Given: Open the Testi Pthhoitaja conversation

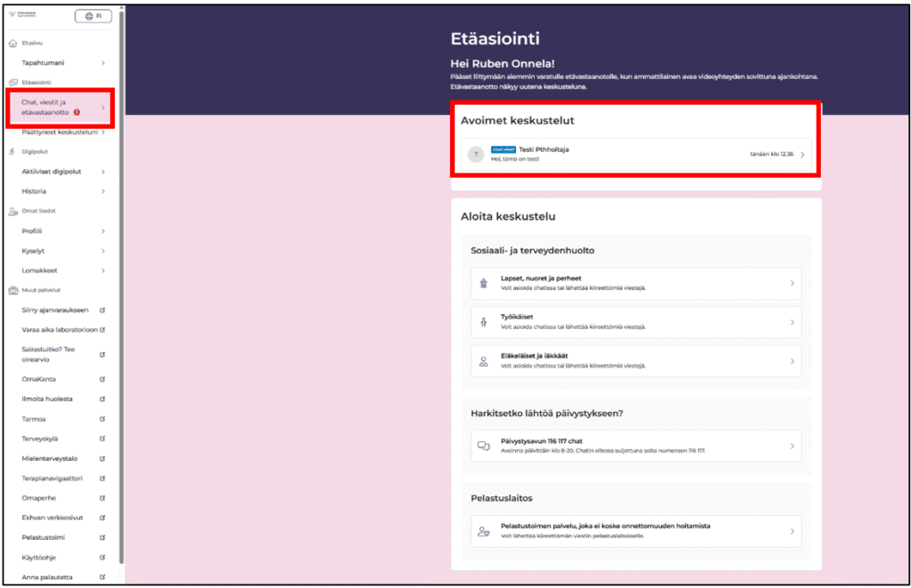Looking at the screenshot, I should [636, 155].
